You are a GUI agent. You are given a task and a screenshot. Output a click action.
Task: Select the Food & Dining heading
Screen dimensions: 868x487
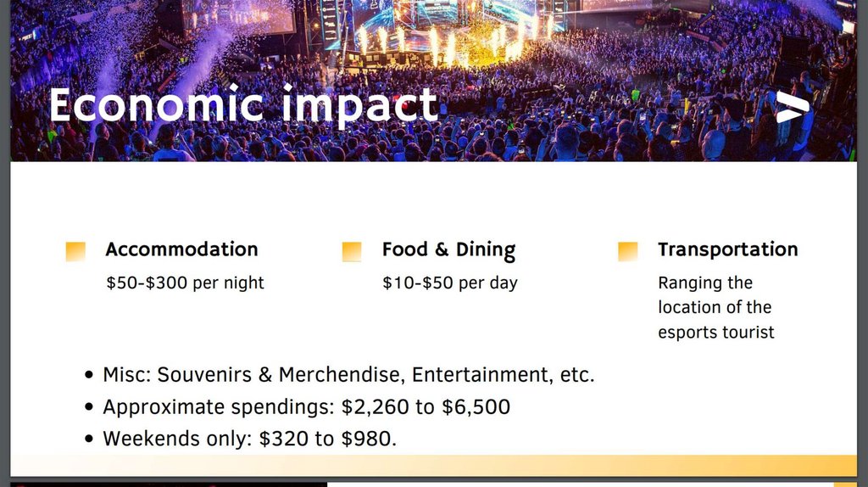click(x=448, y=249)
